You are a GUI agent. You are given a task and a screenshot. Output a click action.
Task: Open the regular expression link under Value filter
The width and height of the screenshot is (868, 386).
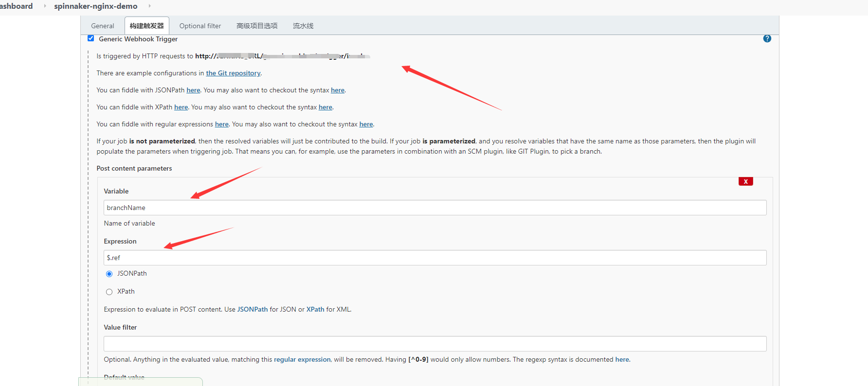pyautogui.click(x=302, y=359)
